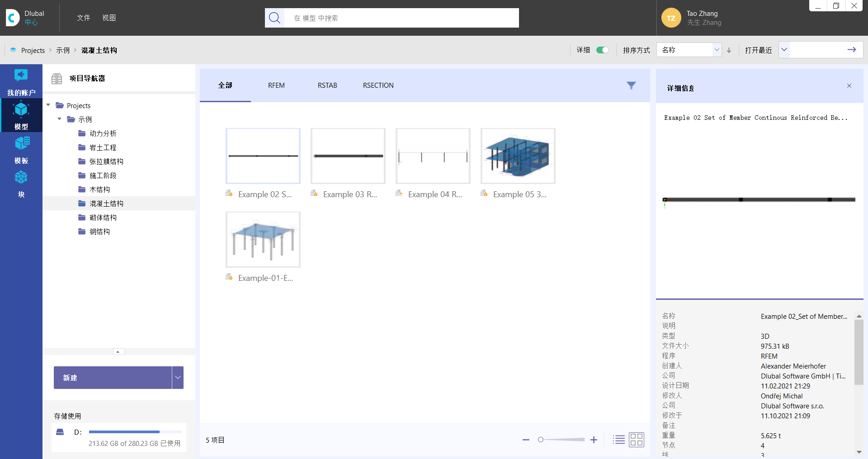Viewport: 868px width, 459px height.
Task: Reverse sort order with arrow icon
Action: point(729,50)
